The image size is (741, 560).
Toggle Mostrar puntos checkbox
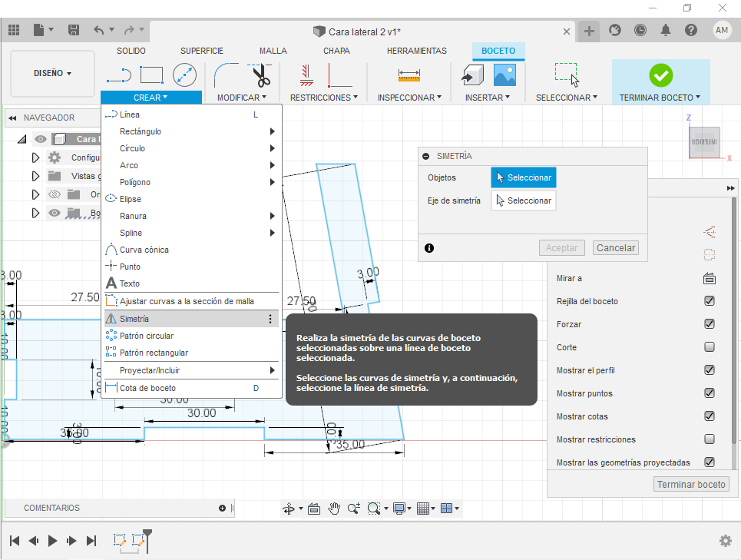[x=710, y=393]
